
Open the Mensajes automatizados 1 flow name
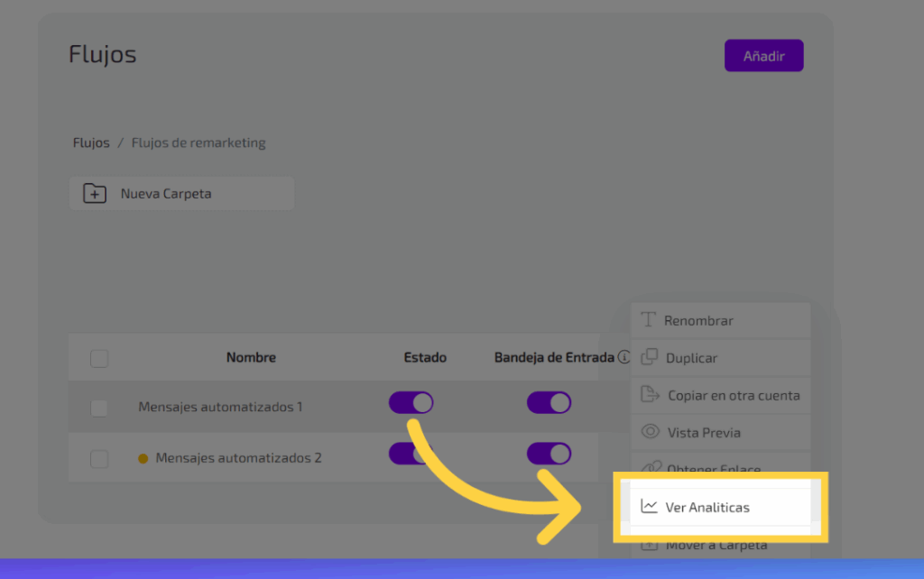tap(220, 407)
